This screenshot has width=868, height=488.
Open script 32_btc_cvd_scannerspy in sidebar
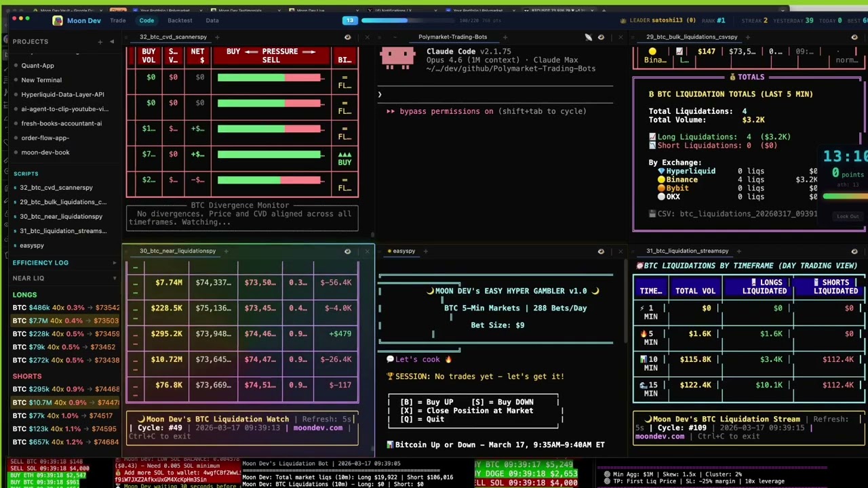(56, 187)
